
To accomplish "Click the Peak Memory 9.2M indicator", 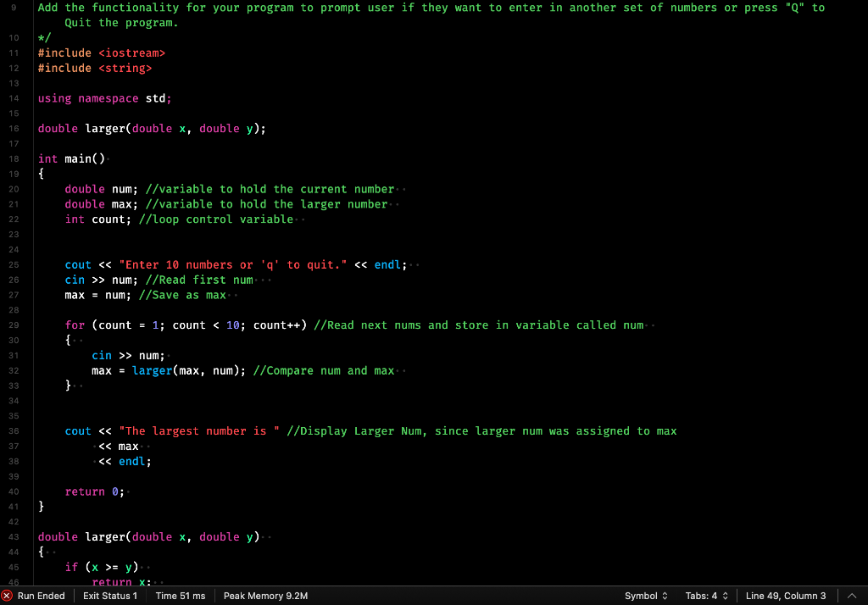I will tap(265, 596).
